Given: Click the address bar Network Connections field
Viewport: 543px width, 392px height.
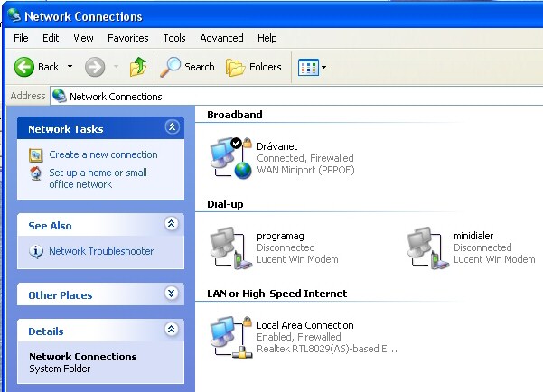Looking at the screenshot, I should click(x=296, y=97).
